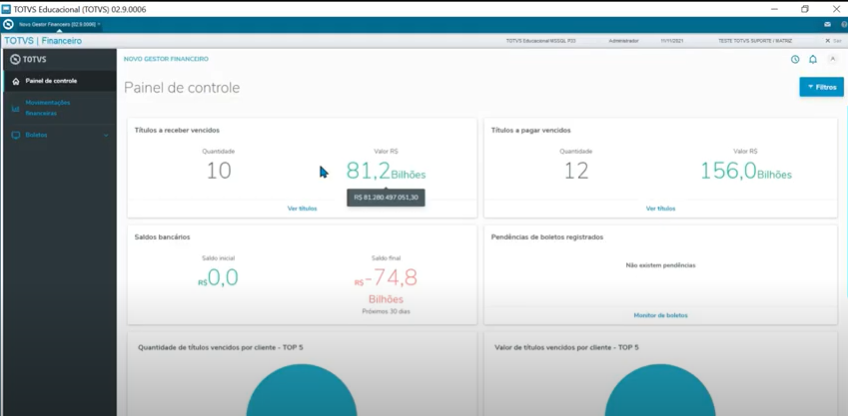Open the Monitor de boletos link
Screen dimensions: 848x416
coord(660,315)
